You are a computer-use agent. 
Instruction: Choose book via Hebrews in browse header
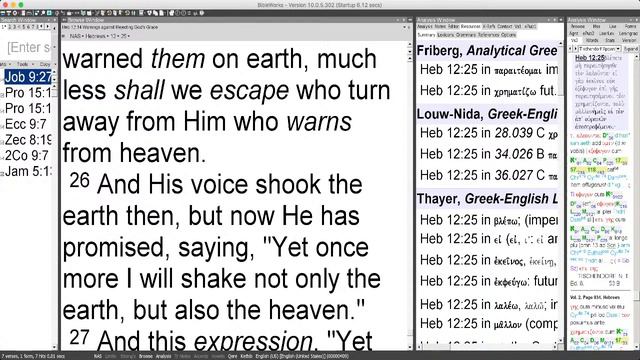[x=96, y=36]
